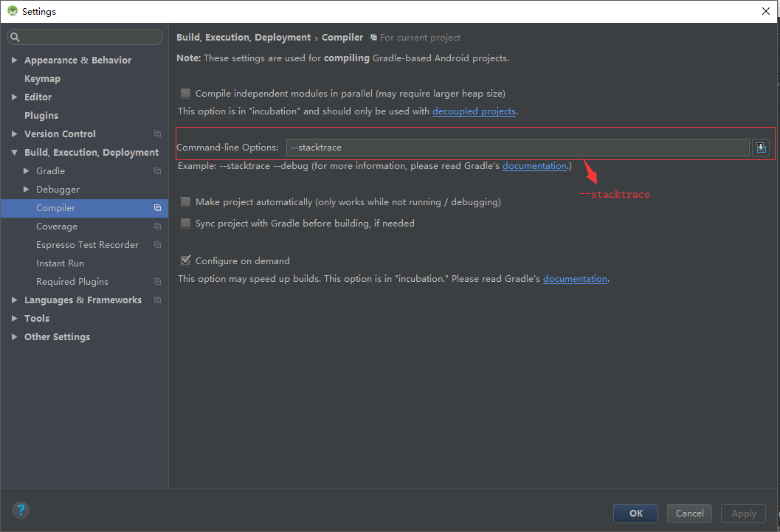
Task: Click the project-level icon beside Gradle item
Action: pyautogui.click(x=157, y=171)
